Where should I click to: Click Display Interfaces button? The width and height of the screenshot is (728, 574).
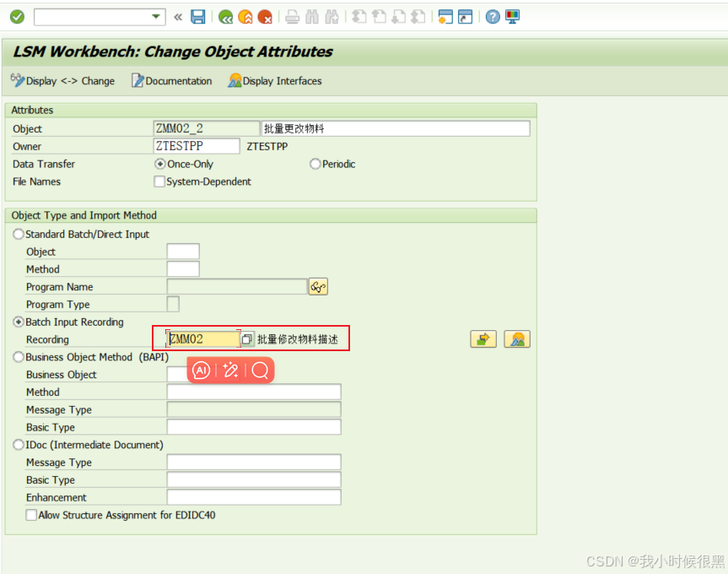(275, 81)
